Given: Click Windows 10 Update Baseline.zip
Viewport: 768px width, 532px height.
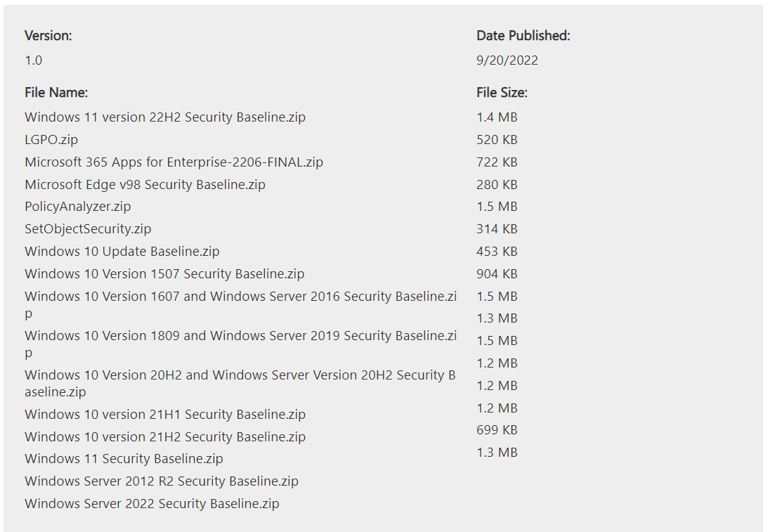Looking at the screenshot, I should coord(122,252).
